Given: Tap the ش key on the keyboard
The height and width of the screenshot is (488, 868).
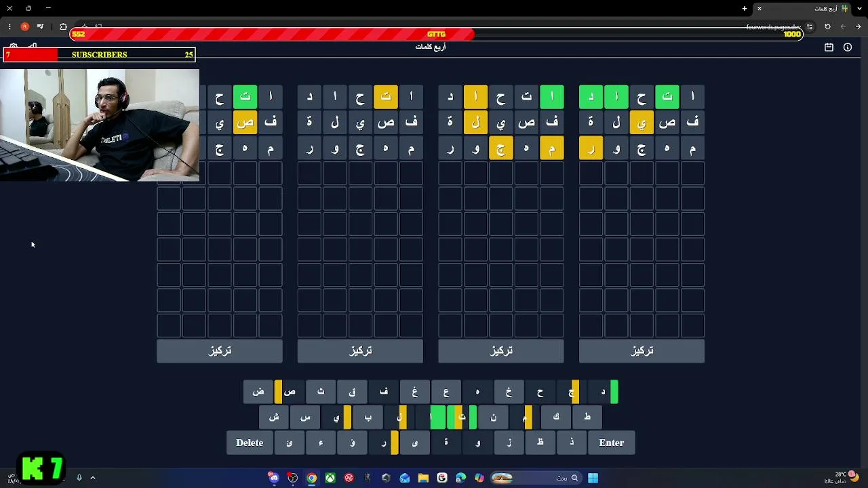Looking at the screenshot, I should (x=274, y=418).
